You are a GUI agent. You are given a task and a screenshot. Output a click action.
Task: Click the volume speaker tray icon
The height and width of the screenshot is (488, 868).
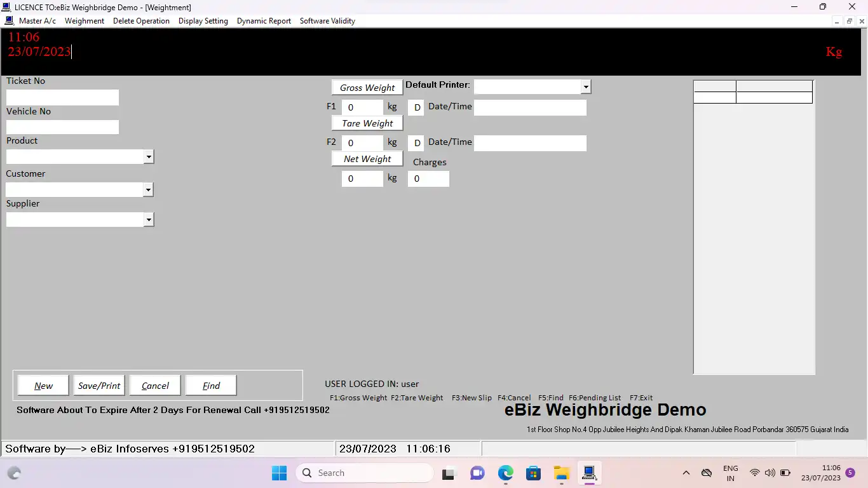[770, 473]
